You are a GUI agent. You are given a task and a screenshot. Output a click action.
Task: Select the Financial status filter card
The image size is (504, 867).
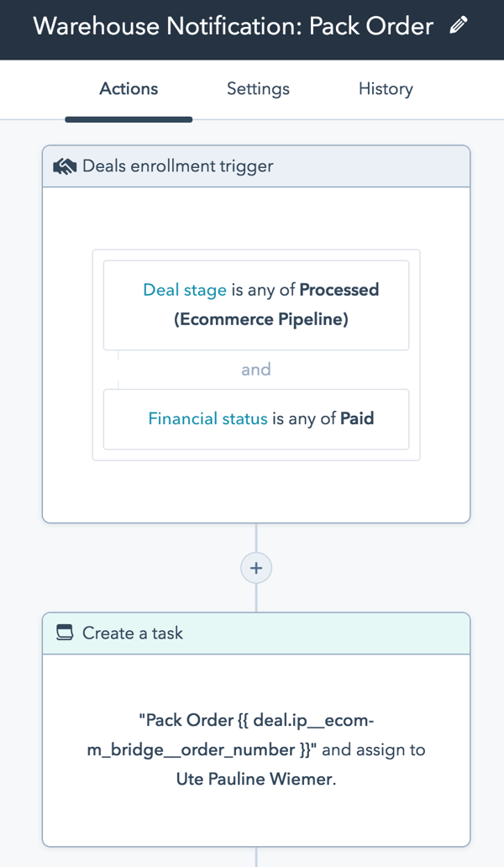click(x=126, y=437)
